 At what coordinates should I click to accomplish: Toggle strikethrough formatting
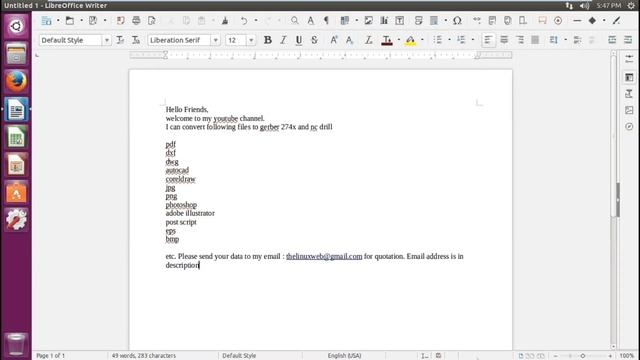tap(314, 40)
